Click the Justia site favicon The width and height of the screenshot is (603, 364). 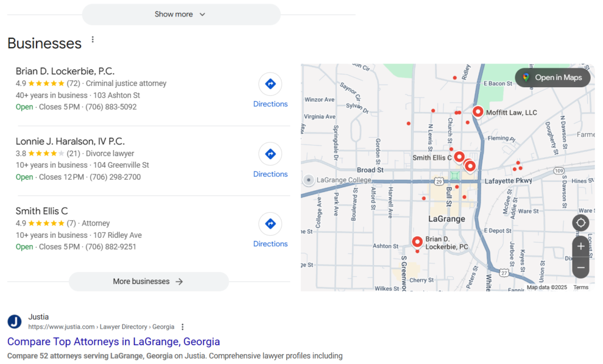click(x=15, y=322)
